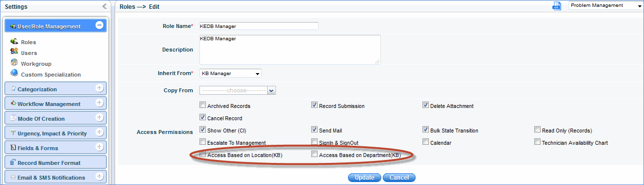644x185 pixels.
Task: Collapse User/Role Management with the minus icon
Action: coord(99,25)
